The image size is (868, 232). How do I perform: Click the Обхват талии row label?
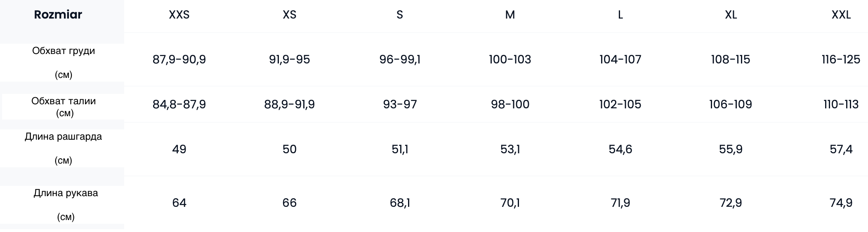64,101
